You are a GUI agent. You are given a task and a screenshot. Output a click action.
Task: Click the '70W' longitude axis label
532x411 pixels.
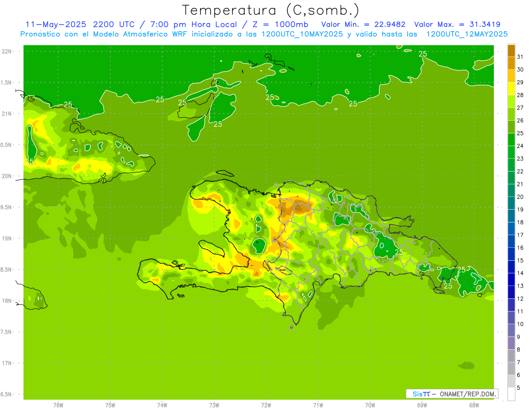click(370, 405)
